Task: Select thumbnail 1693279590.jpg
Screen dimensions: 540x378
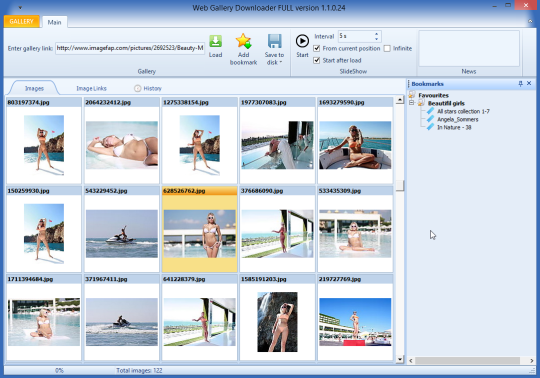Action: point(355,141)
